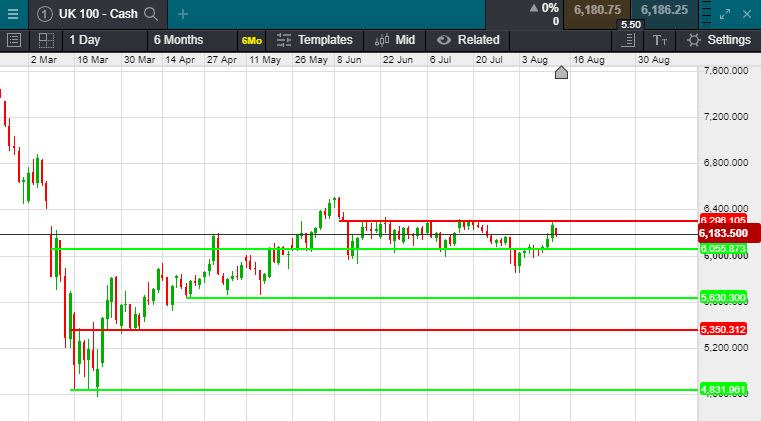Click the 30 Aug date on axis
This screenshot has width=761, height=421.
(653, 60)
